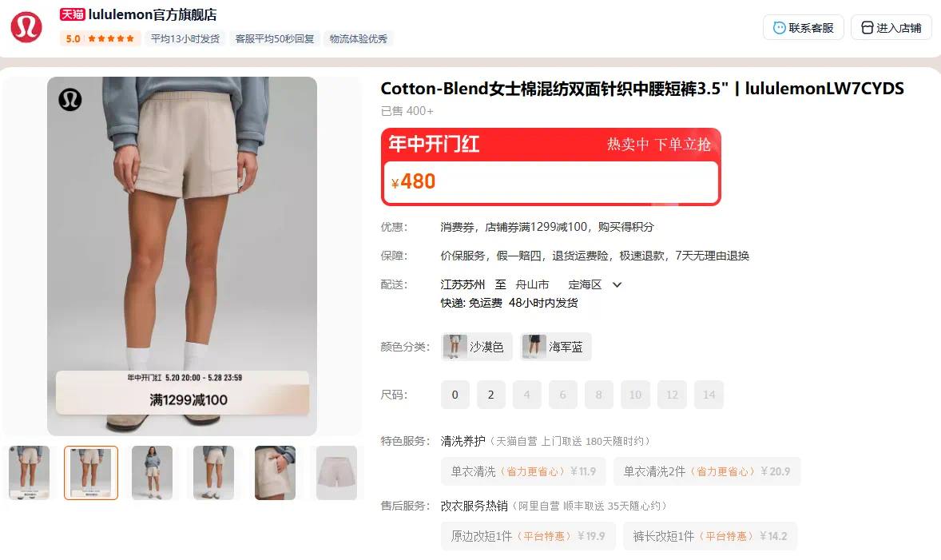This screenshot has height=560, width=941.
Task: Select 单衣清洗2件 cleaning service option
Action: click(707, 472)
